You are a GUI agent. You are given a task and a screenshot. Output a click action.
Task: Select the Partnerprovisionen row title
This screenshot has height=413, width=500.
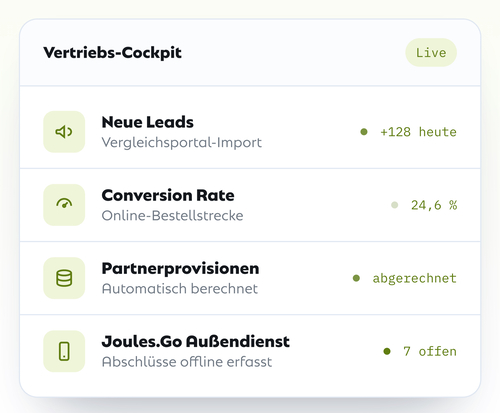[180, 268]
